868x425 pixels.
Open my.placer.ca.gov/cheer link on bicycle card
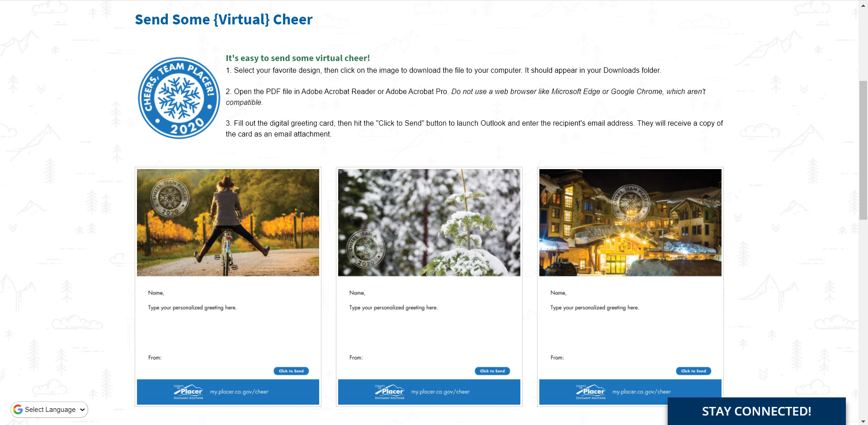tap(239, 392)
